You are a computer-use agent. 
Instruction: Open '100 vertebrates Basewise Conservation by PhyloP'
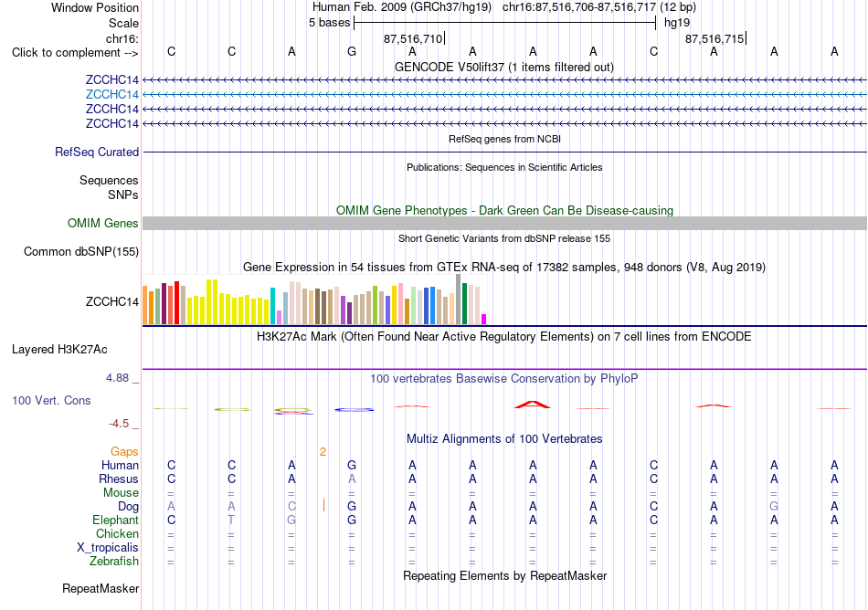(x=504, y=379)
